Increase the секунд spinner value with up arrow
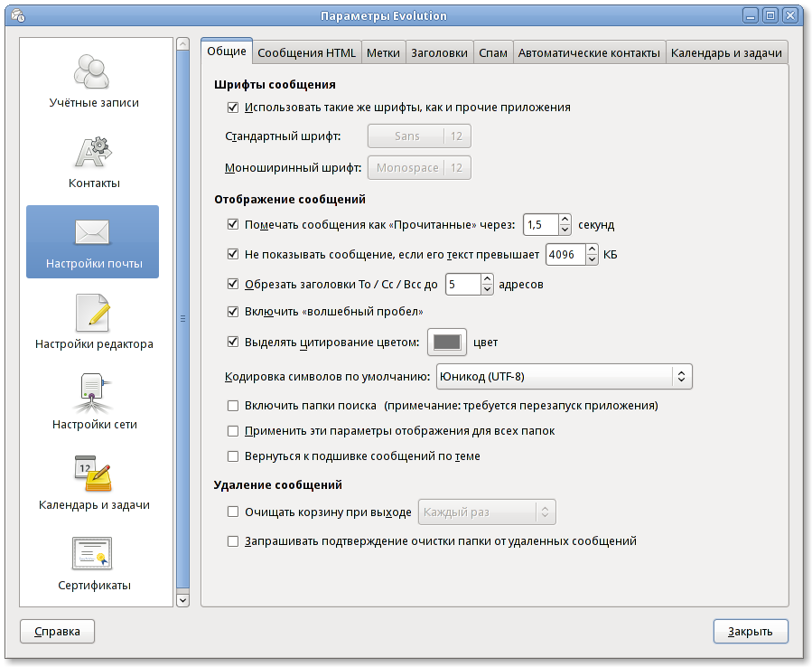The width and height of the screenshot is (812, 667). tap(565, 220)
